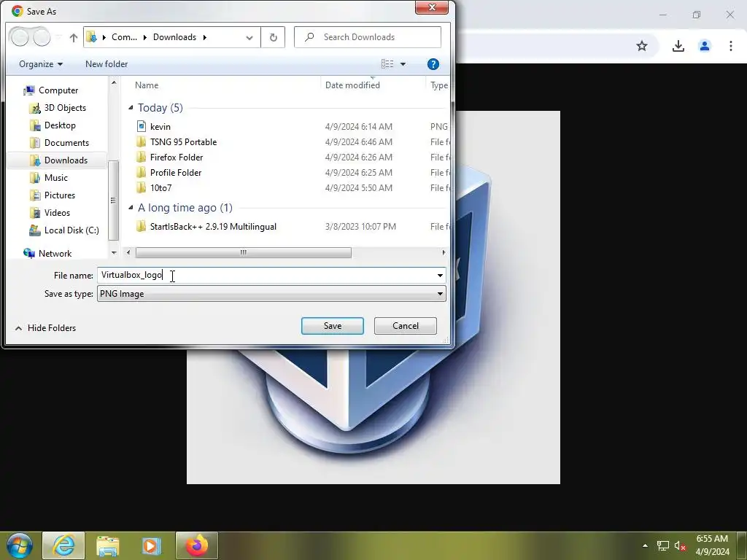Expand the address bar history dropdown

249,38
